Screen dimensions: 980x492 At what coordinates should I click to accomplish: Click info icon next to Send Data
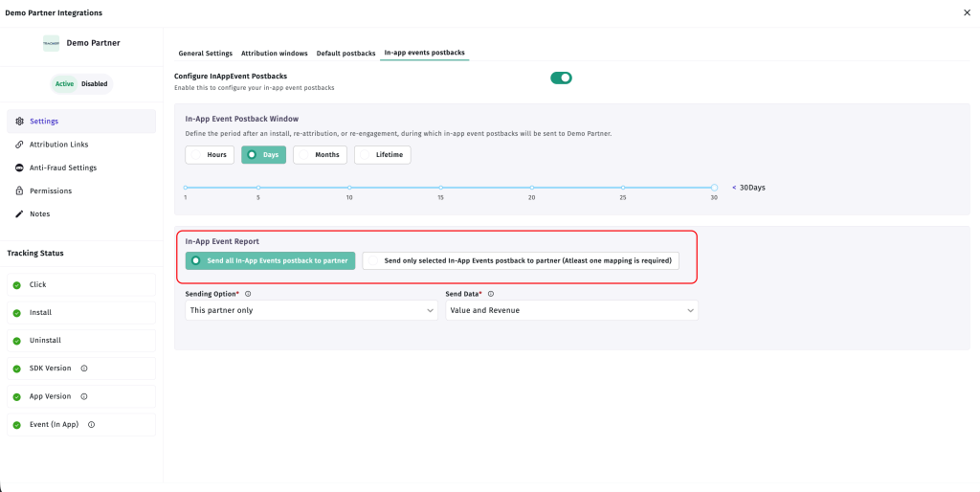pyautogui.click(x=491, y=294)
